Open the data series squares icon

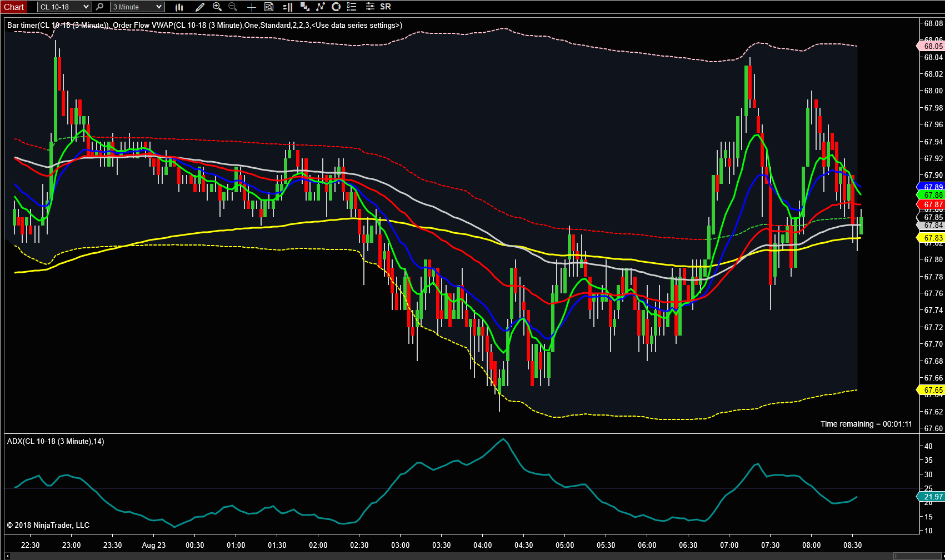click(x=304, y=7)
